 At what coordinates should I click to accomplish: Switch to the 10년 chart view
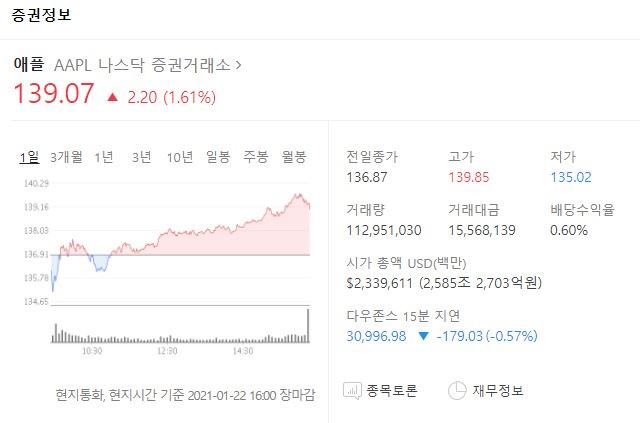tap(180, 157)
